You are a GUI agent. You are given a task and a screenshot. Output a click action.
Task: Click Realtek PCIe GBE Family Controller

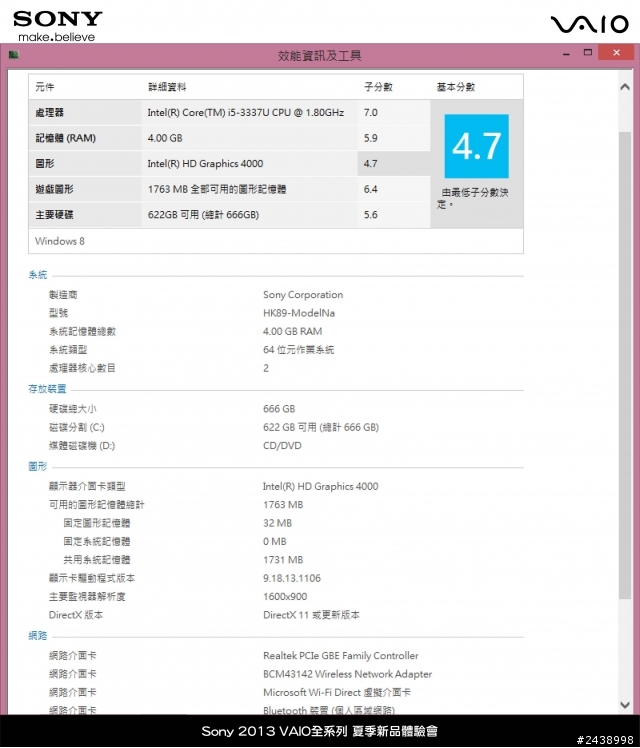point(341,655)
